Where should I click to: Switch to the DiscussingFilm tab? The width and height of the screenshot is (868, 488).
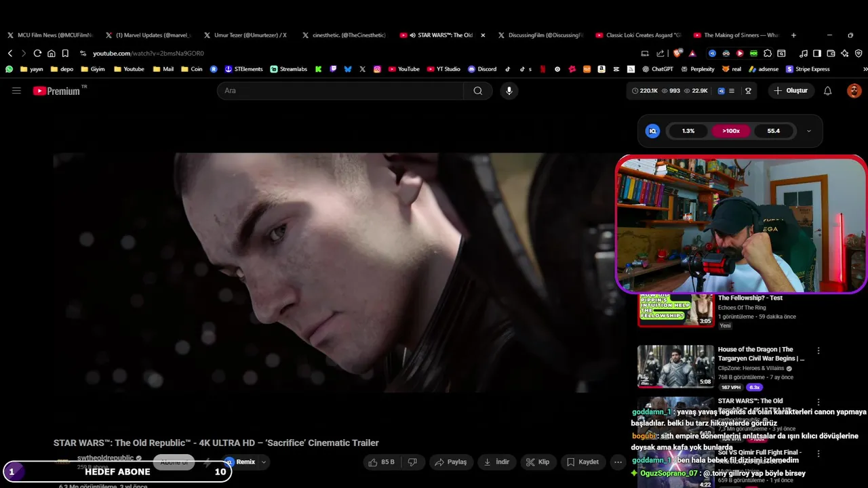tap(540, 35)
